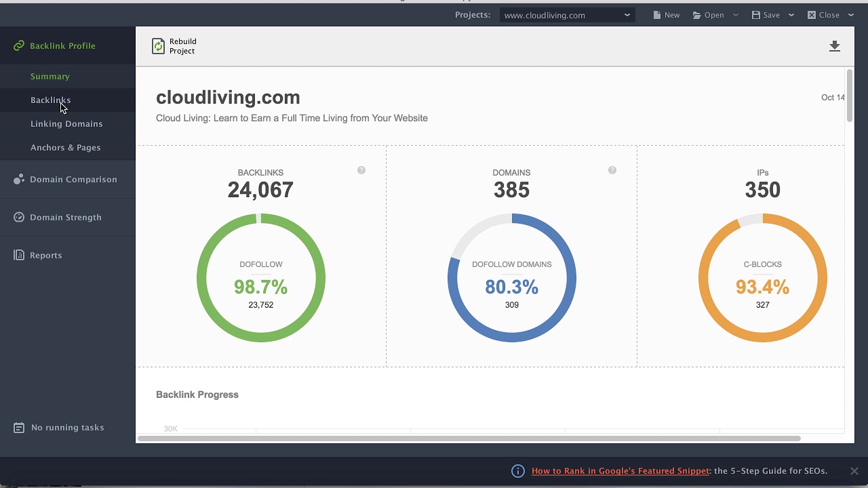Open the How to Rank in Google's Featured Snippet link

pyautogui.click(x=620, y=471)
